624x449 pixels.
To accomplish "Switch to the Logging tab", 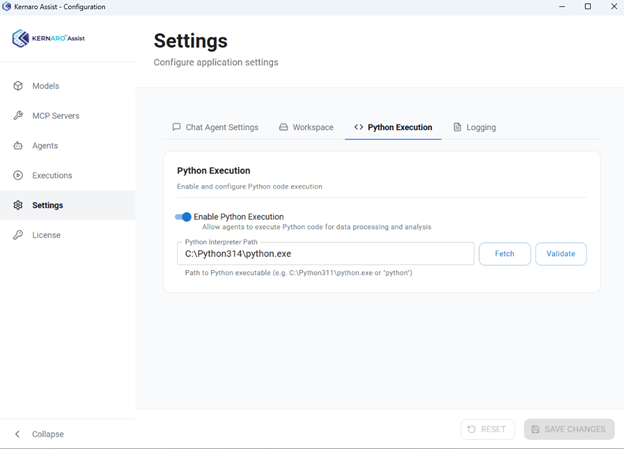I will pos(474,128).
